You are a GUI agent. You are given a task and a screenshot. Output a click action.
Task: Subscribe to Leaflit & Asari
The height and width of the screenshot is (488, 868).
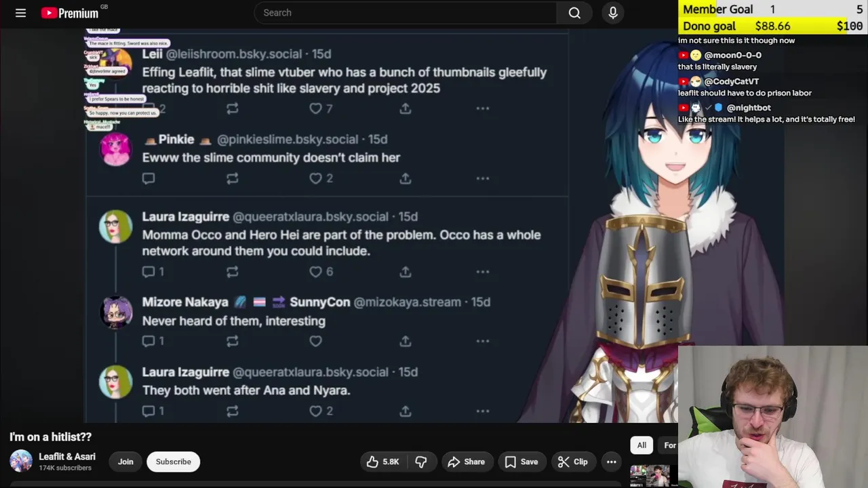click(x=174, y=462)
